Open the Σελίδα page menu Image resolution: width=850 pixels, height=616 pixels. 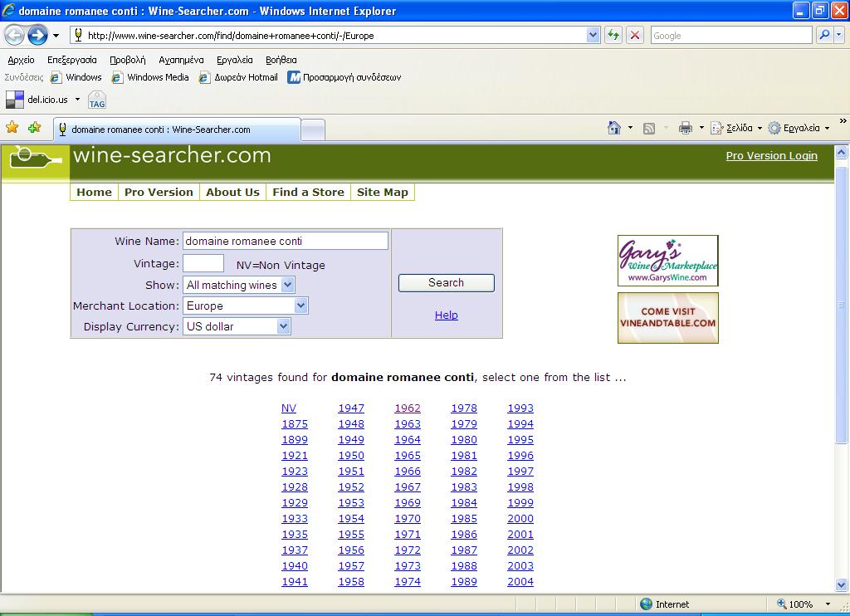click(x=735, y=128)
